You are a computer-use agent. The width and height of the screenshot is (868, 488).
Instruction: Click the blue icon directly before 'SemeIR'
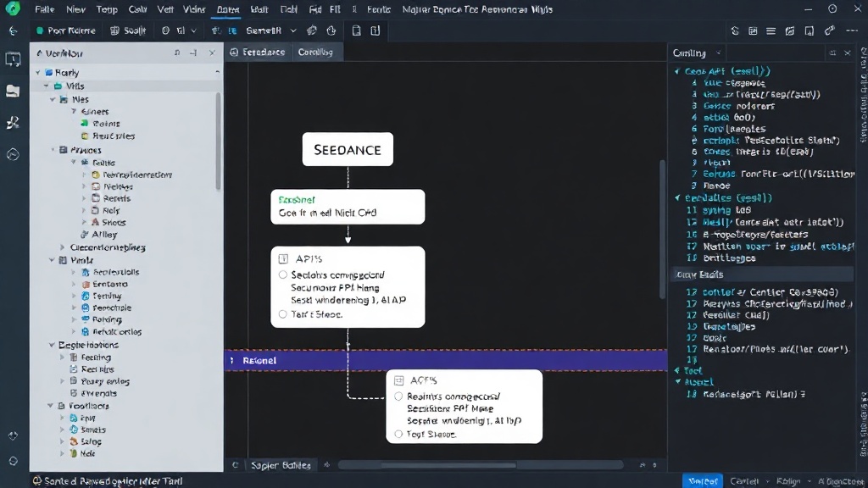pyautogui.click(x=232, y=31)
